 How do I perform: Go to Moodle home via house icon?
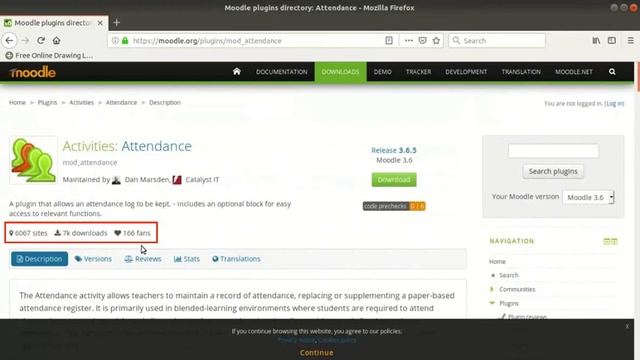237,71
